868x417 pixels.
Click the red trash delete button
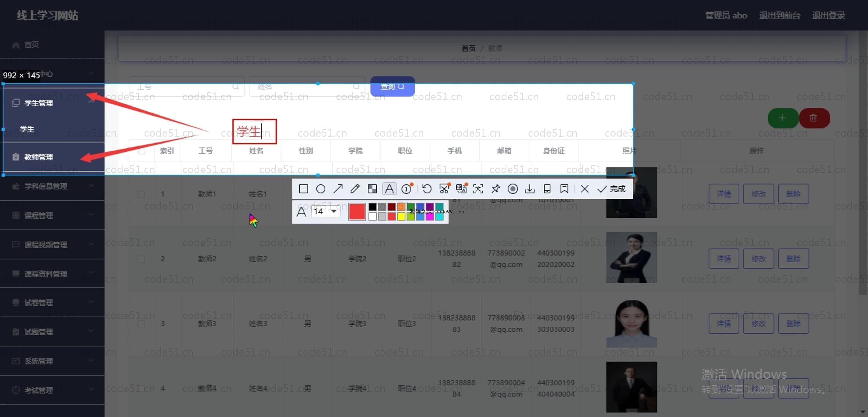click(814, 118)
